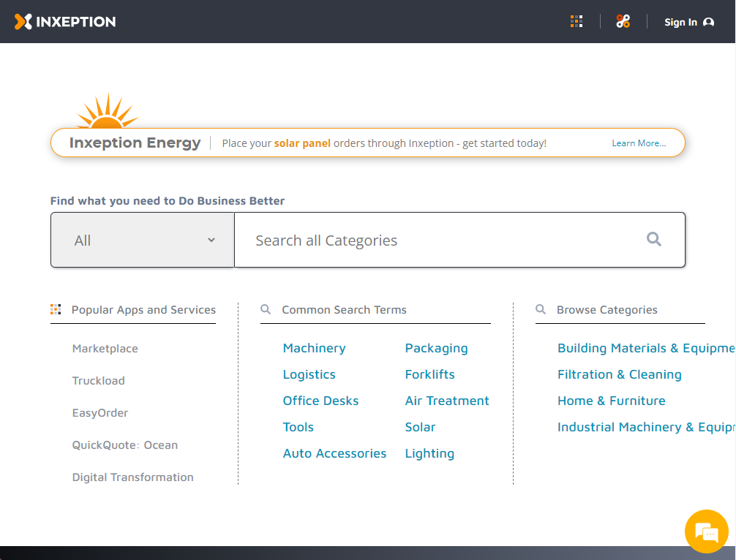Open the Home & Furniture category
The image size is (736, 560).
(612, 401)
